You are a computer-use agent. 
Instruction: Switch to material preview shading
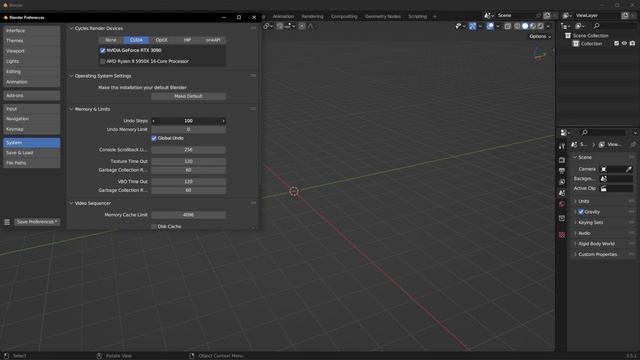533,26
